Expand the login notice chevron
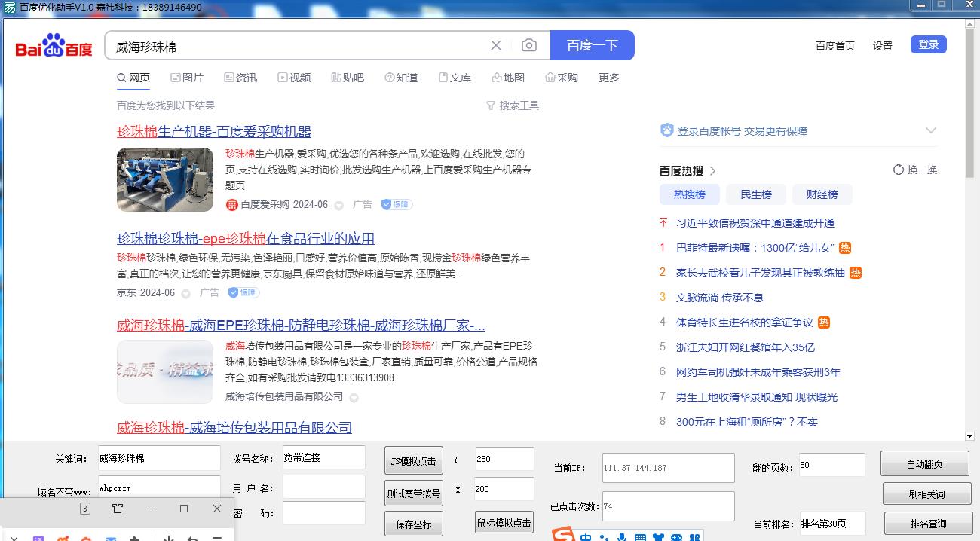 [x=930, y=130]
